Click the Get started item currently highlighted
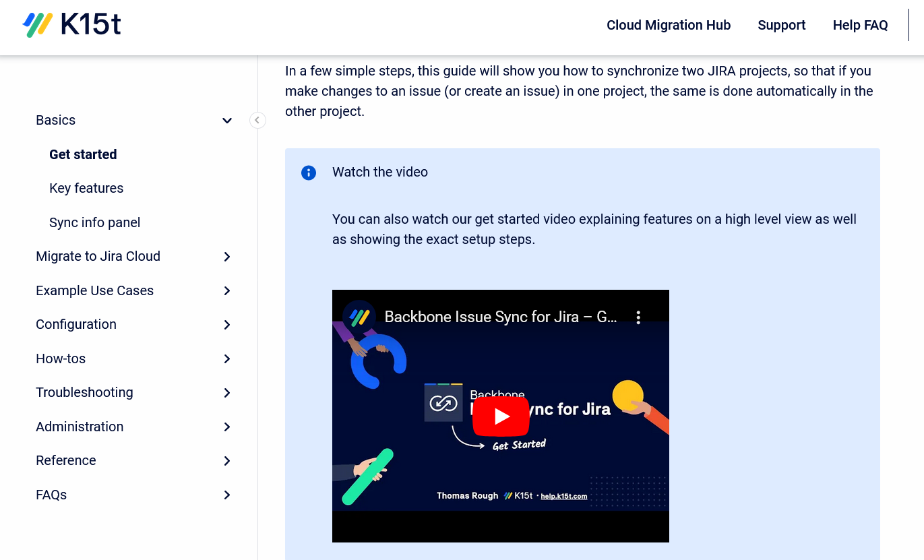The height and width of the screenshot is (560, 924). click(83, 154)
